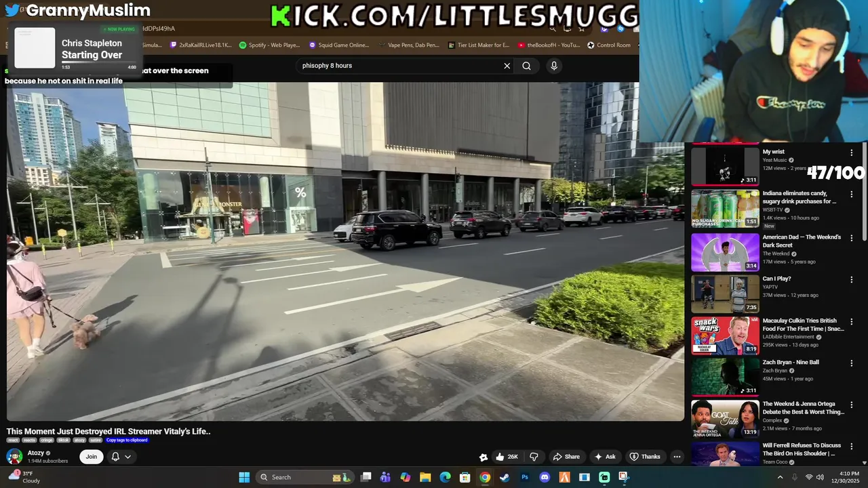Open more actions ellipsis under video
The width and height of the screenshot is (868, 488).
coord(677,457)
